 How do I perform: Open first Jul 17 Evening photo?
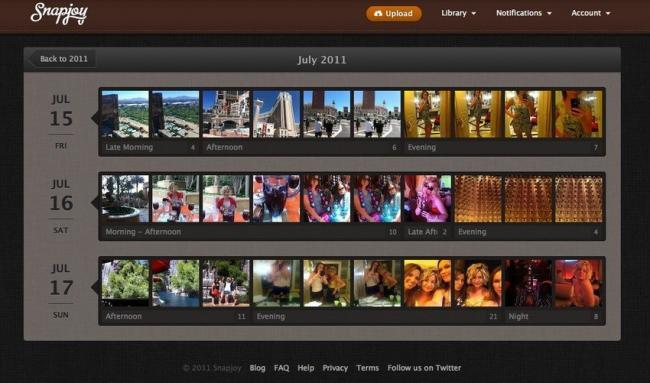tap(276, 283)
